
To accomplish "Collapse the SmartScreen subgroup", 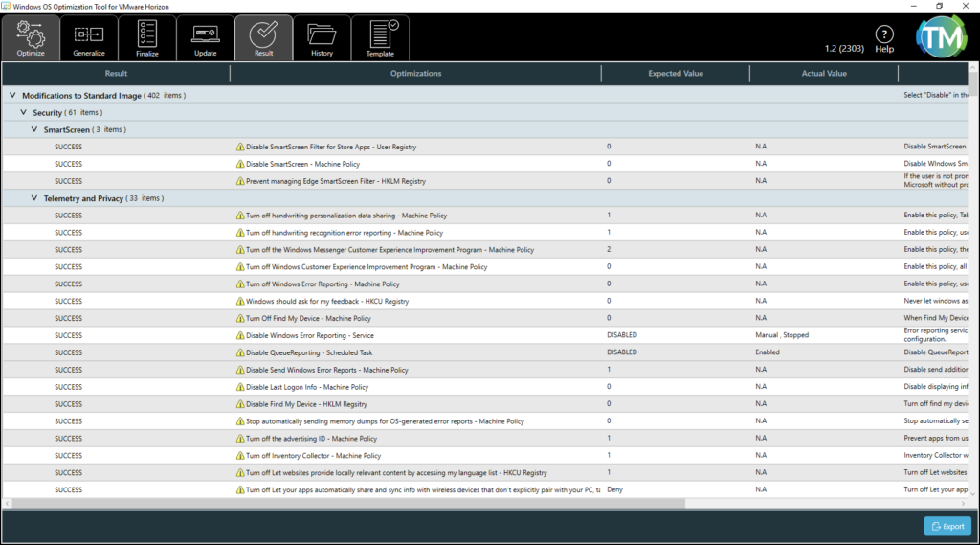I will pyautogui.click(x=34, y=129).
